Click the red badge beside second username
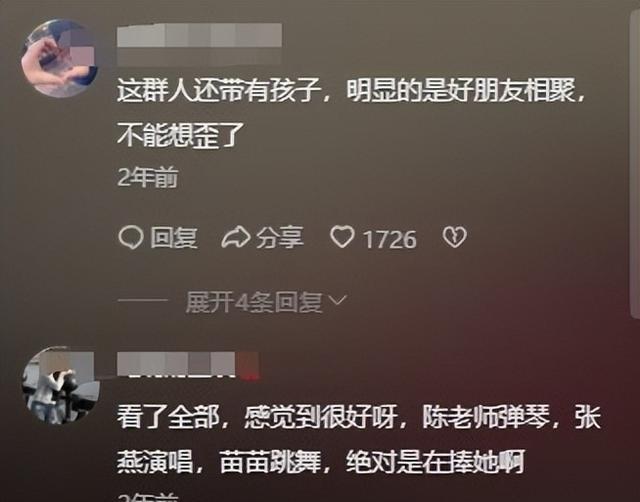The width and height of the screenshot is (640, 502). click(248, 366)
